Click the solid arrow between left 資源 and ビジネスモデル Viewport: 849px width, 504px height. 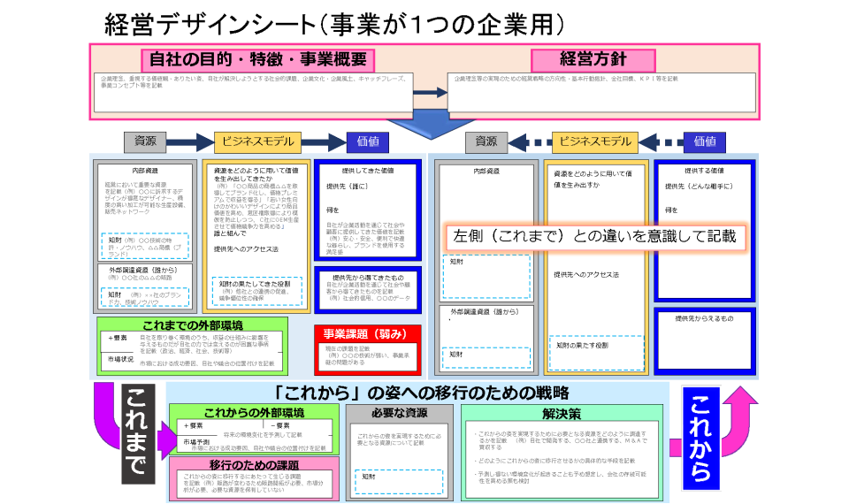189,141
